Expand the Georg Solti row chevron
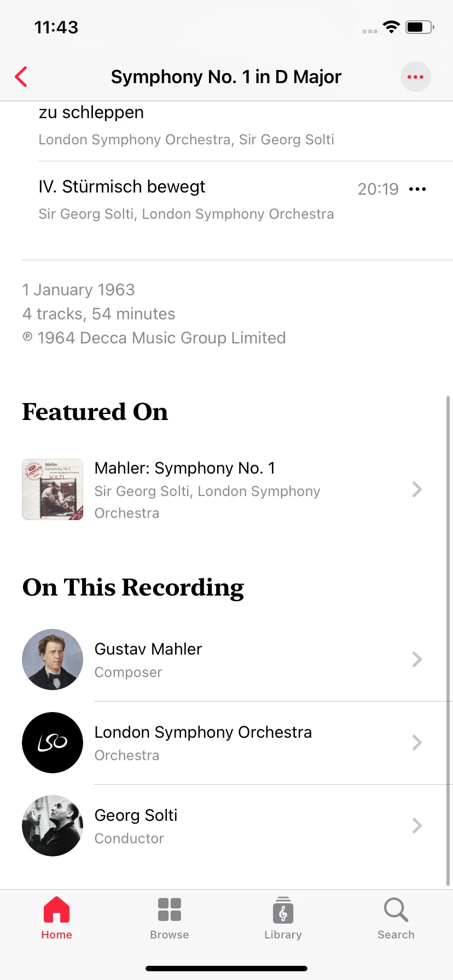 (417, 826)
